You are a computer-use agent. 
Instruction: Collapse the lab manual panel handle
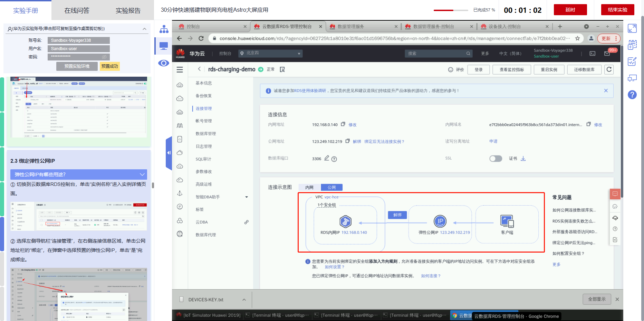(x=169, y=153)
